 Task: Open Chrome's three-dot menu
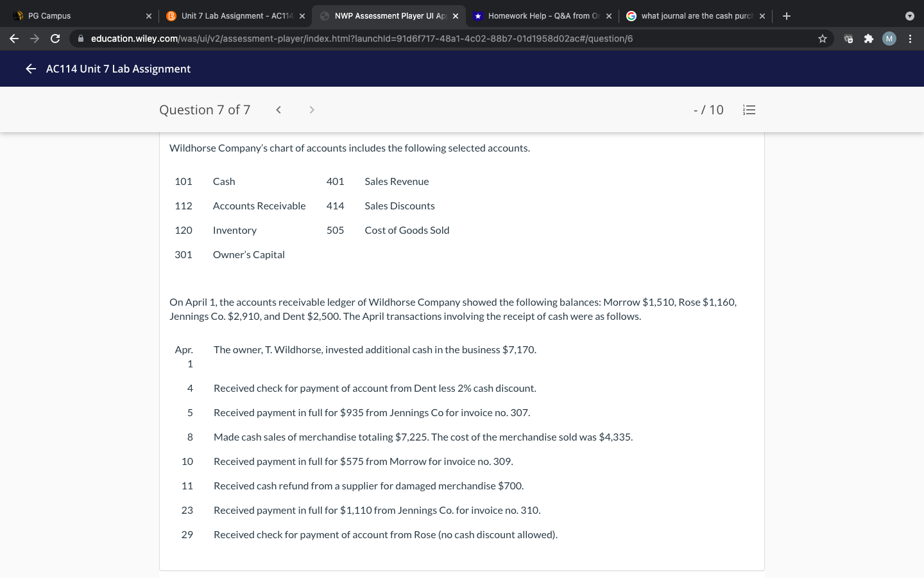point(911,39)
